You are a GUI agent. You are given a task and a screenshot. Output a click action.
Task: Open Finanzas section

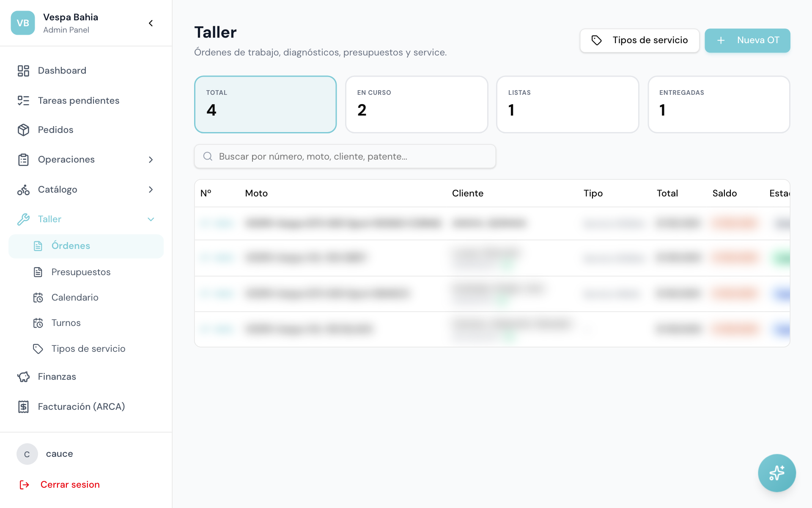click(x=86, y=377)
